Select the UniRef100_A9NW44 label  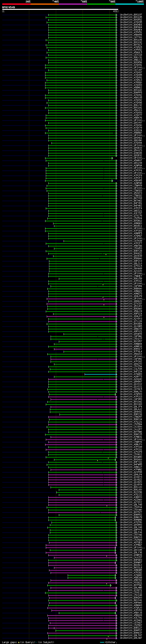tap(131, 344)
